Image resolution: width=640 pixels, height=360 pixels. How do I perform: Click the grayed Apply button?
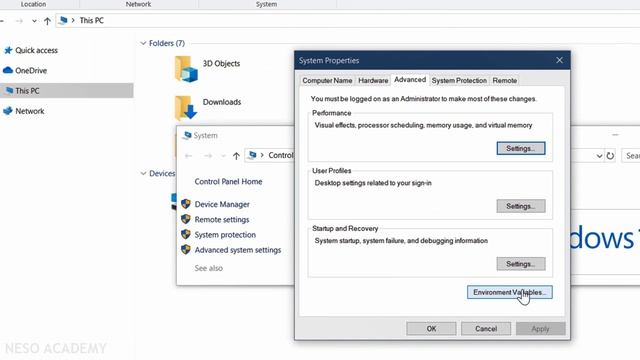click(x=540, y=329)
